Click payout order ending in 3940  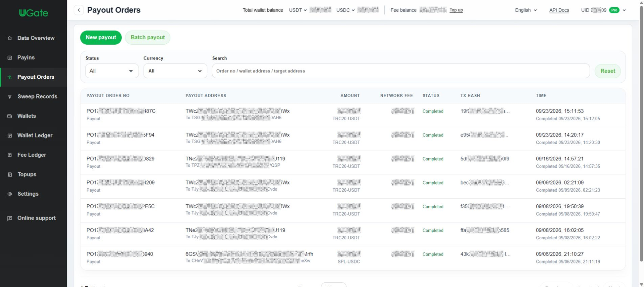tap(120, 254)
